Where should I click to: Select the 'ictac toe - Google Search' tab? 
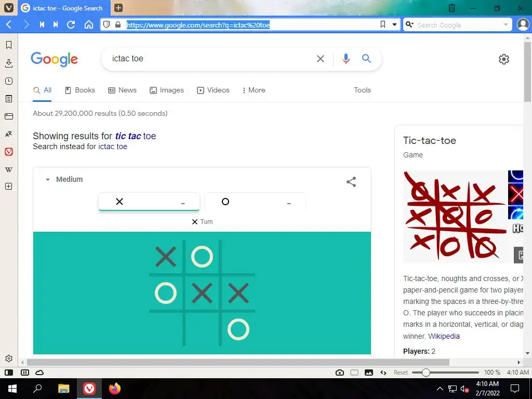[64, 8]
